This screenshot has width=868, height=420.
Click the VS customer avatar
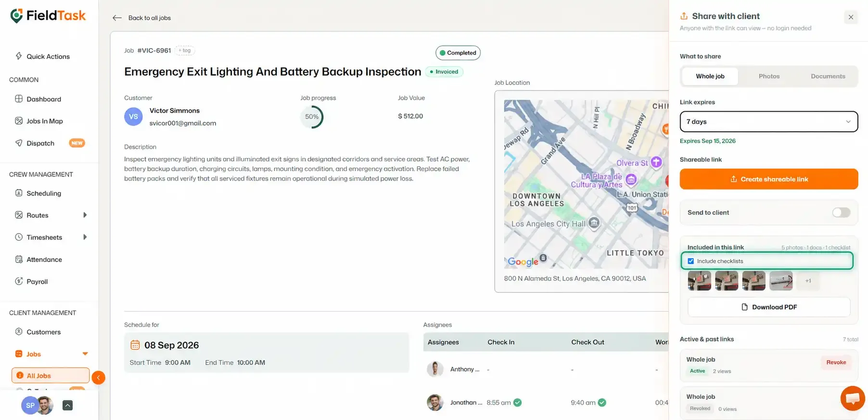click(x=133, y=117)
